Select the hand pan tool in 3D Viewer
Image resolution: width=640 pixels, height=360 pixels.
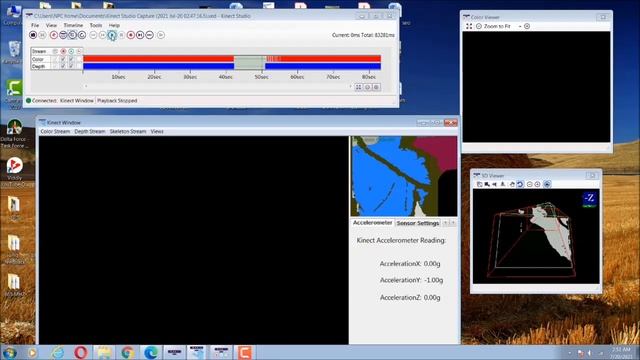tap(512, 184)
